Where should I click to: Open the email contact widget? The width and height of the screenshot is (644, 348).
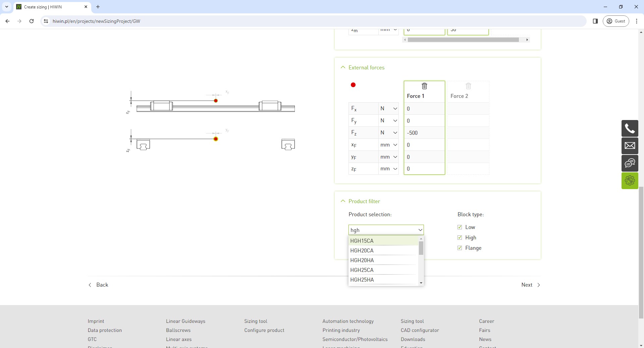[x=630, y=146]
